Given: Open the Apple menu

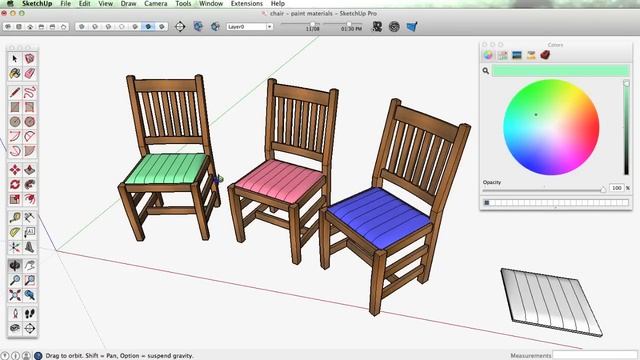Looking at the screenshot, I should pyautogui.click(x=10, y=4).
